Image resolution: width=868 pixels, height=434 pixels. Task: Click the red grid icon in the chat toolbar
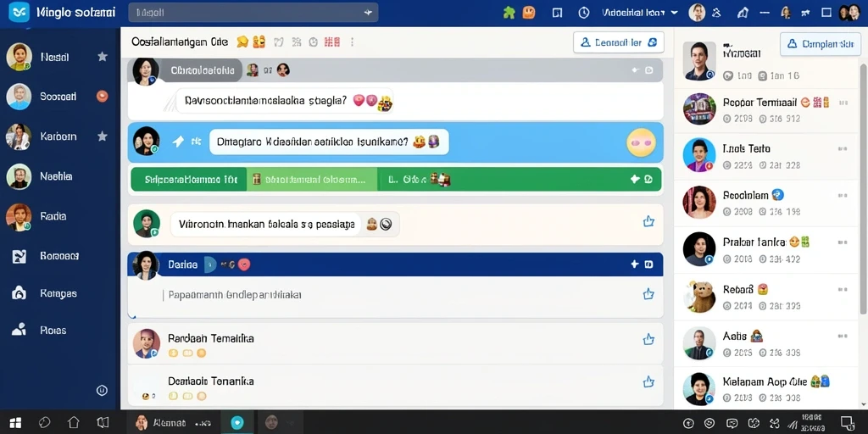coord(331,42)
